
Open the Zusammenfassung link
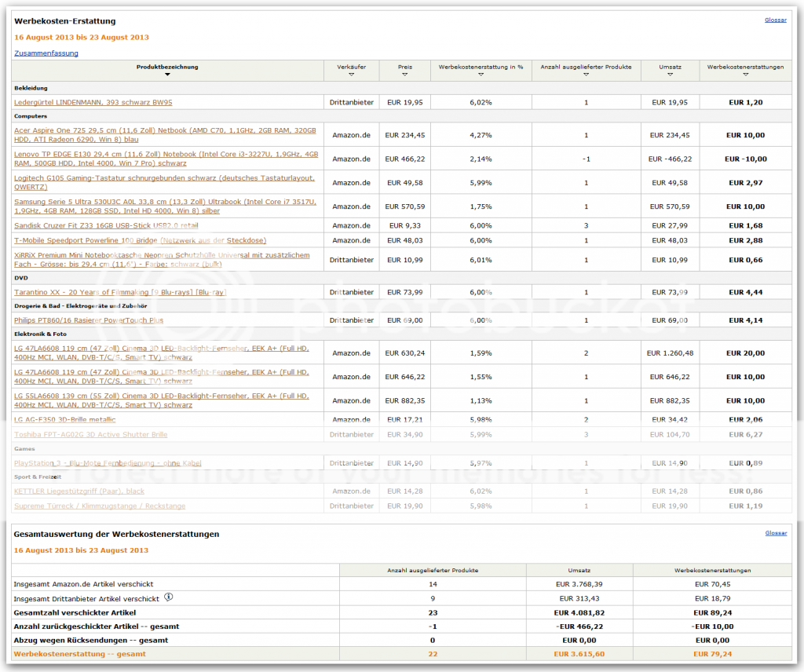pos(46,53)
